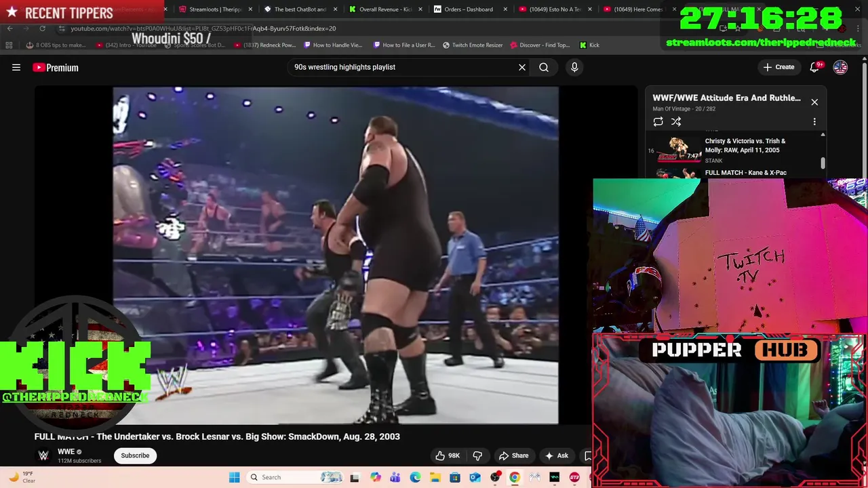Screen dimensions: 868x488
Task: Click the video player to pause
Action: tap(336, 255)
